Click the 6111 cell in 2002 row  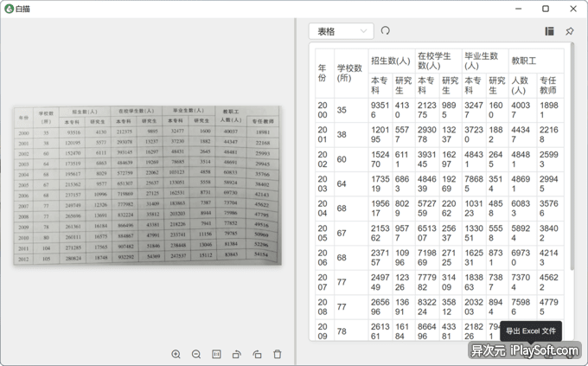tap(404, 159)
